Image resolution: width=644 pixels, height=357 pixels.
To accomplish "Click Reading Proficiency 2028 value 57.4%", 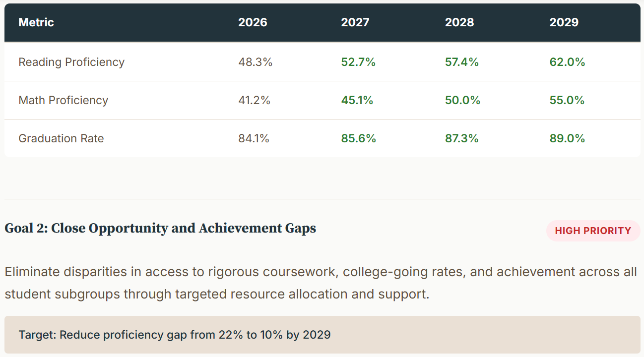I will click(x=461, y=62).
